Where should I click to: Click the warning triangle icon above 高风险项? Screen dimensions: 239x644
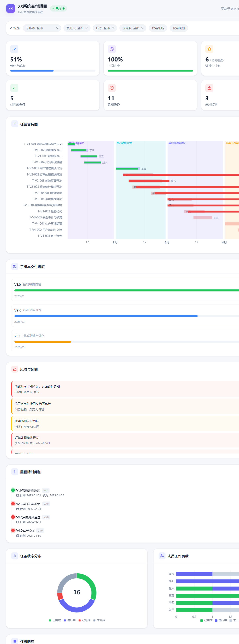[x=209, y=88]
